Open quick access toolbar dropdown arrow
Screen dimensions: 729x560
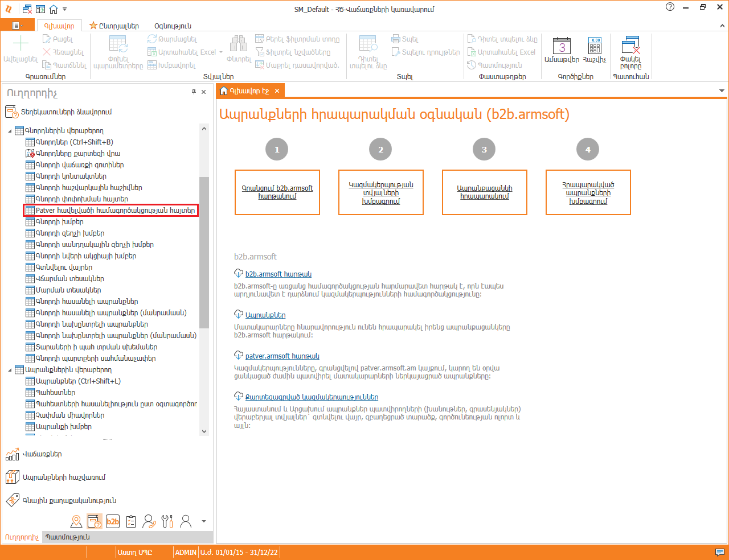pos(64,9)
